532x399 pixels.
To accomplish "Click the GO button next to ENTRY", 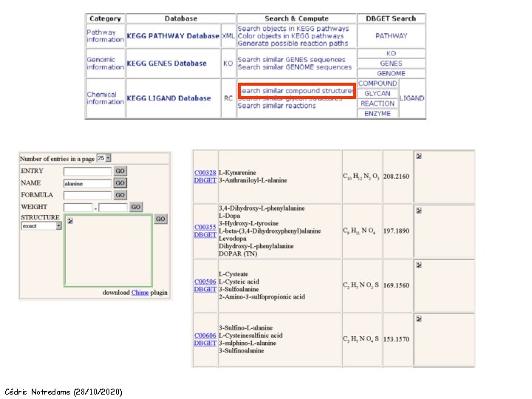I will (120, 171).
